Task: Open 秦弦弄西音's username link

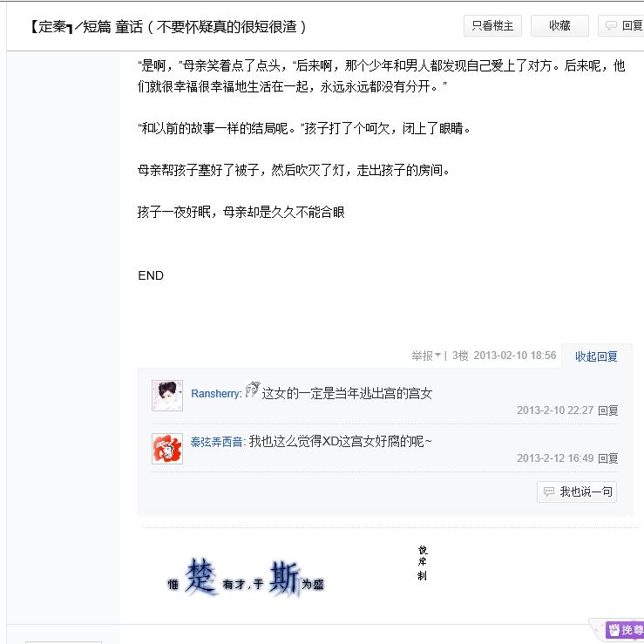Action: click(218, 442)
